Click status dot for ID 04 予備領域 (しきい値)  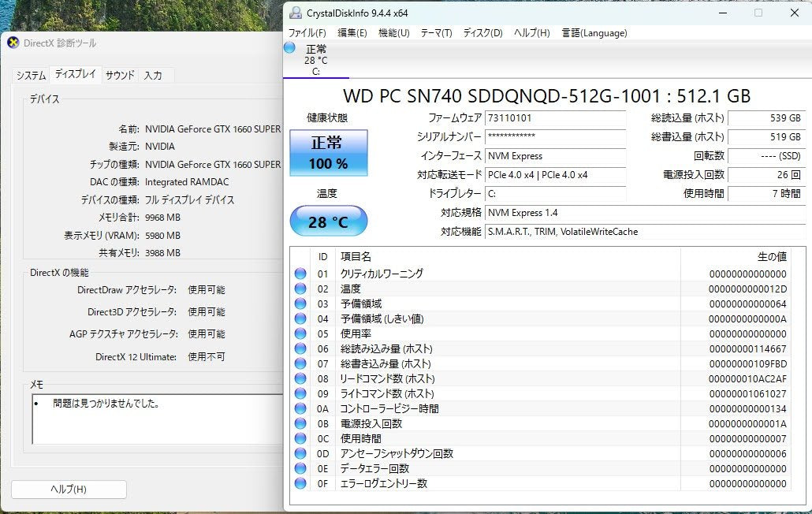click(300, 318)
